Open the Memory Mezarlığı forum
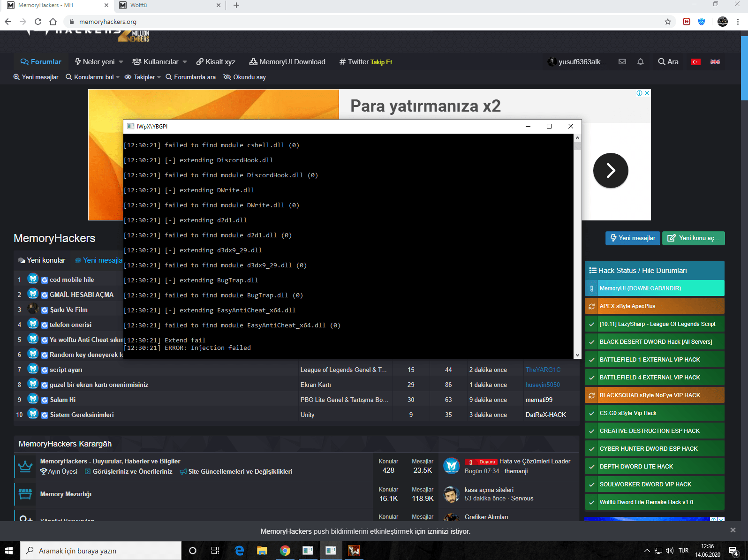This screenshot has height=560, width=748. (66, 494)
